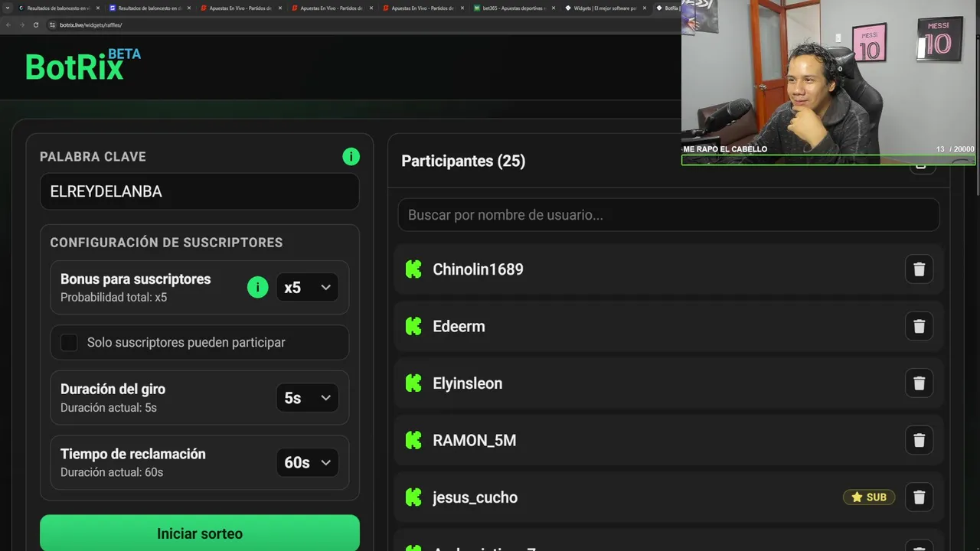Click the ME RAPO EL CABELLO progress bar

(x=828, y=160)
